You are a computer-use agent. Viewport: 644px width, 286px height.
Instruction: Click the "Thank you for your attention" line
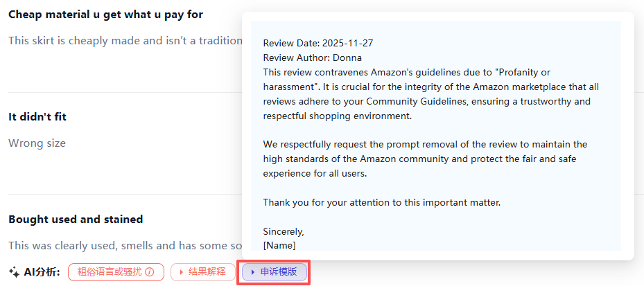click(x=381, y=202)
